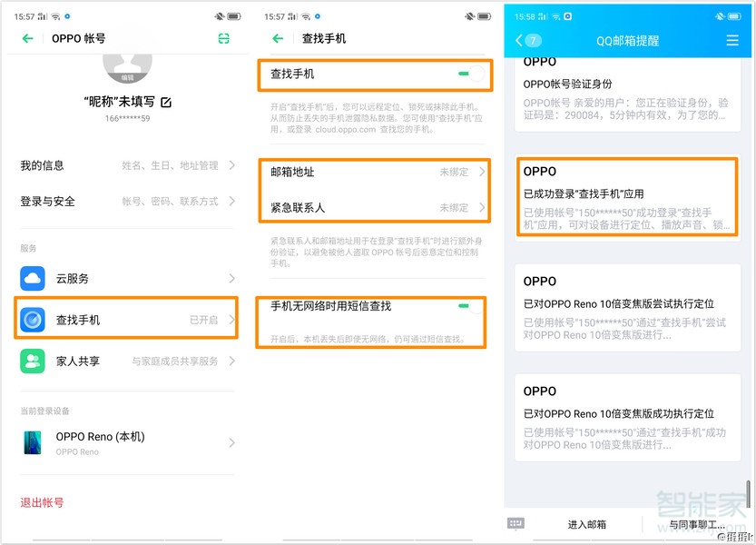Disable the 查找手机 switch
756x545 pixels.
click(x=471, y=75)
